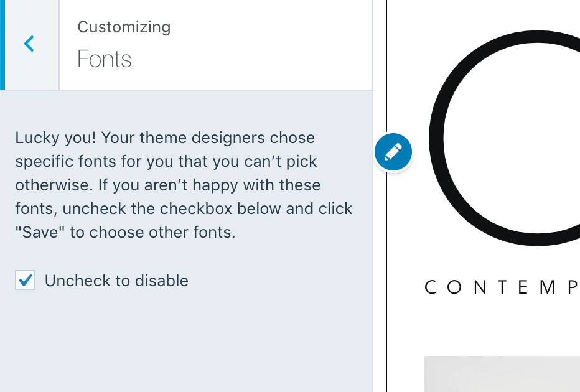The image size is (580, 392).
Task: Untick the 'Uncheck to disable' checkbox
Action: [x=25, y=280]
